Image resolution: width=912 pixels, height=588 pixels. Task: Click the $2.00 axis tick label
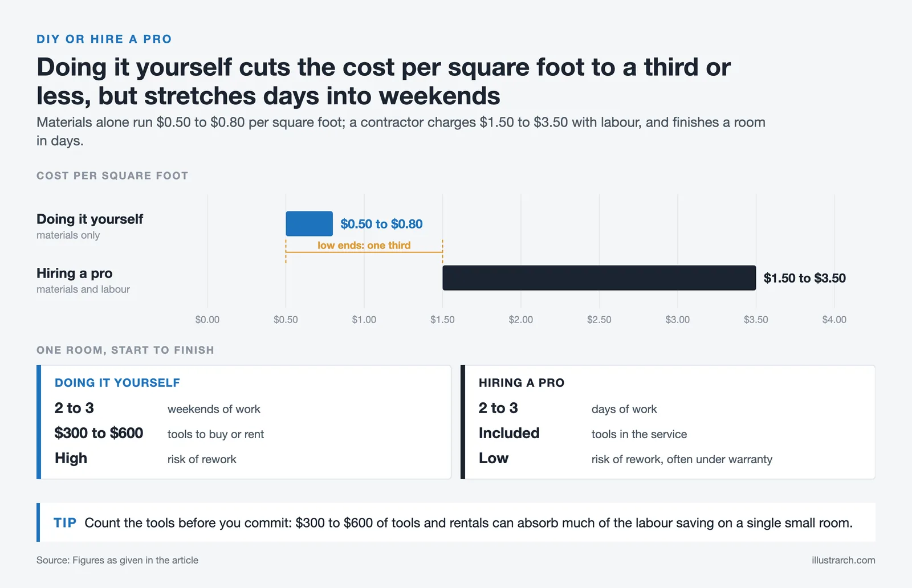[x=521, y=320]
